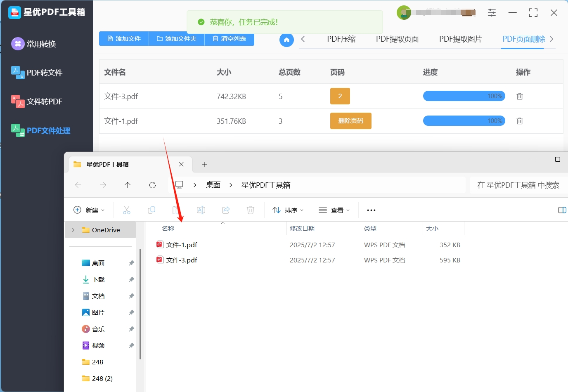Click progress bar of 文件-1.pdf
Viewport: 568px width, 392px height.
(464, 121)
